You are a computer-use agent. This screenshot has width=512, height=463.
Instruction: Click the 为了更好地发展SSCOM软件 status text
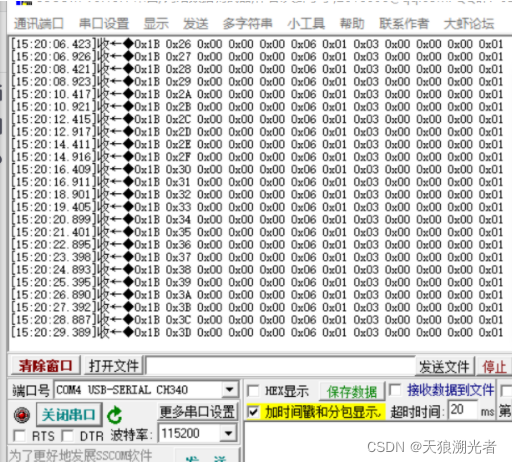[80, 455]
